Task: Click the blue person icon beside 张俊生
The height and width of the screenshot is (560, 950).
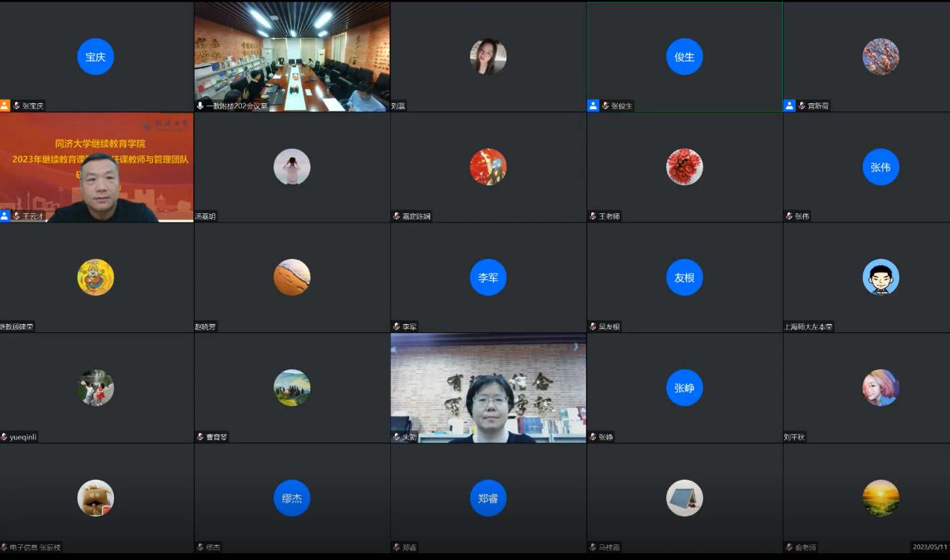Action: click(x=593, y=106)
